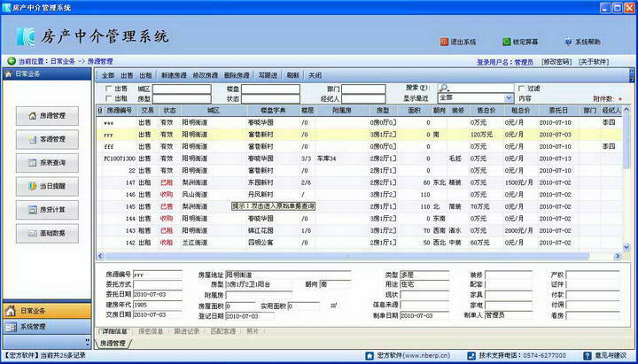
Task: Click 写跟进 toolbar button
Action: click(268, 75)
